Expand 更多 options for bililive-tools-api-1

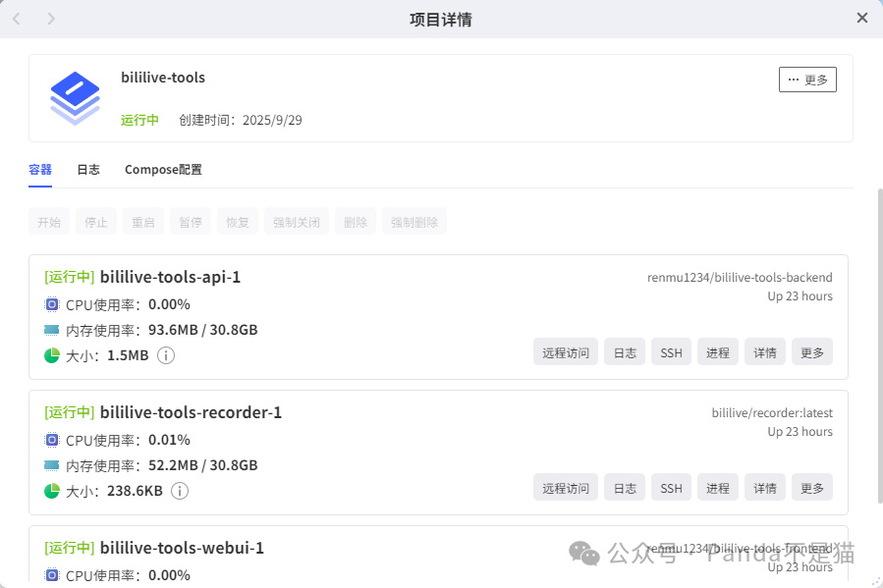tap(812, 352)
